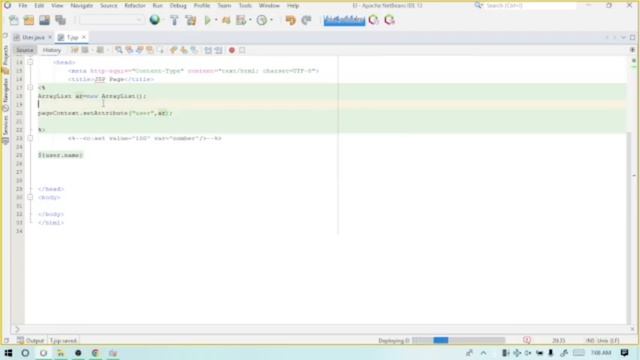The height and width of the screenshot is (360, 640).
Task: Click the Stop Macro Recording square icon
Action: 242,50
